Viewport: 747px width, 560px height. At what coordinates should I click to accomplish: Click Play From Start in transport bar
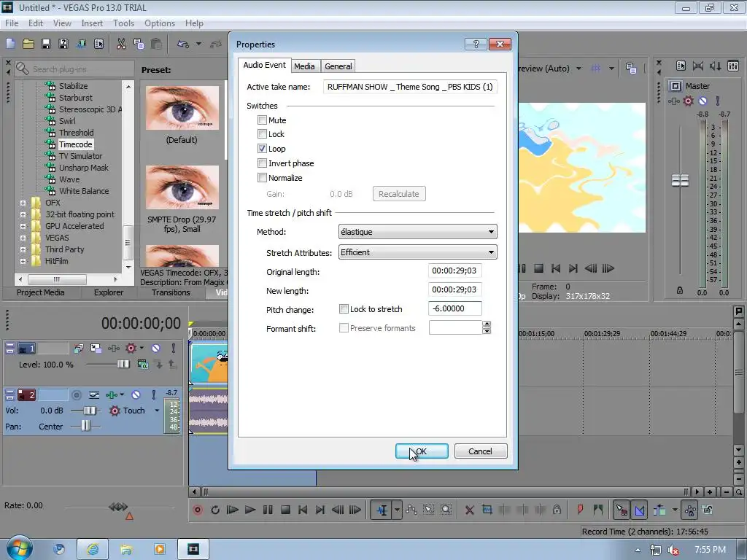pos(233,510)
